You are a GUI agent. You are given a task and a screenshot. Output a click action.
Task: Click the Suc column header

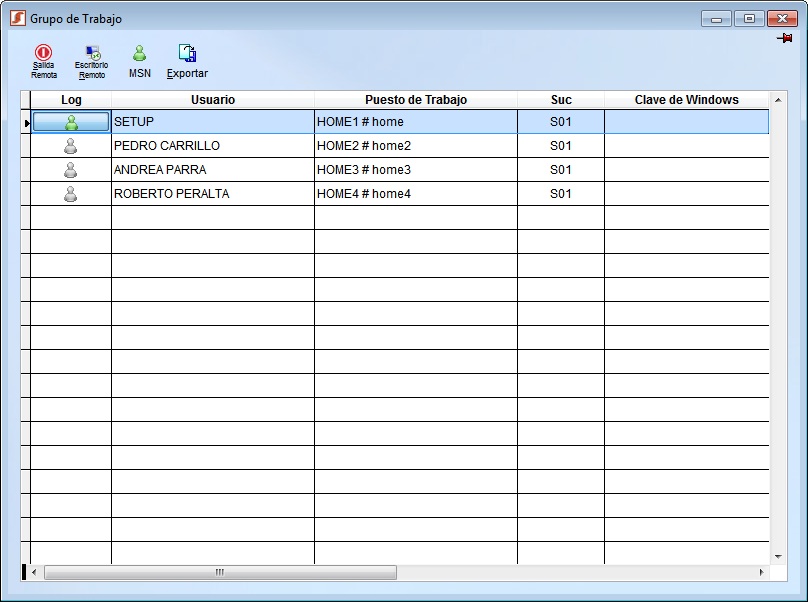click(x=560, y=100)
